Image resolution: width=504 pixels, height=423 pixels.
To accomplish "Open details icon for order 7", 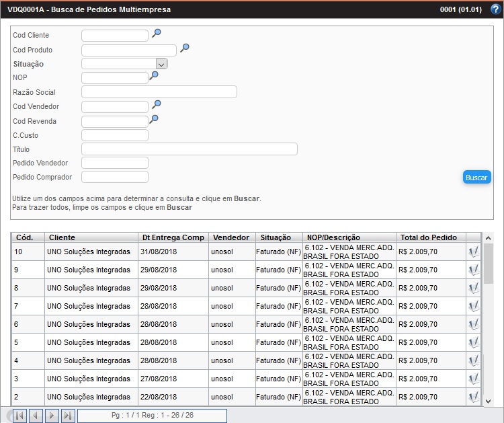I will click(474, 306).
